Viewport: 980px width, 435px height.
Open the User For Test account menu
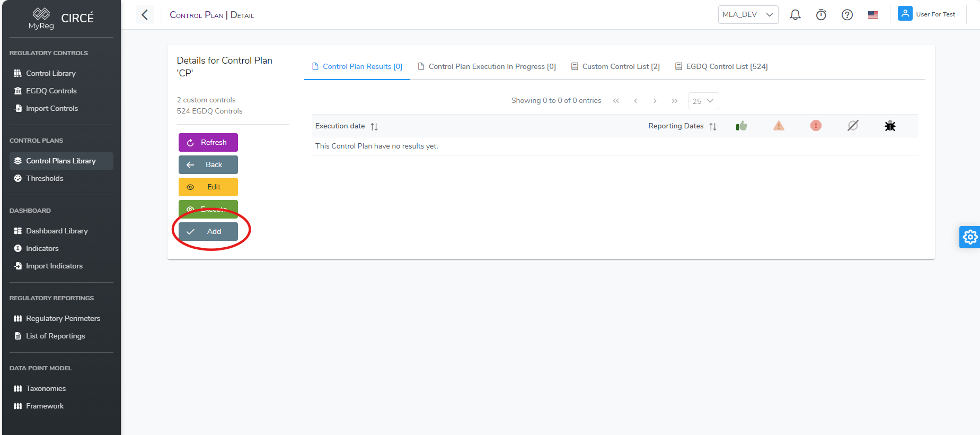[x=927, y=14]
